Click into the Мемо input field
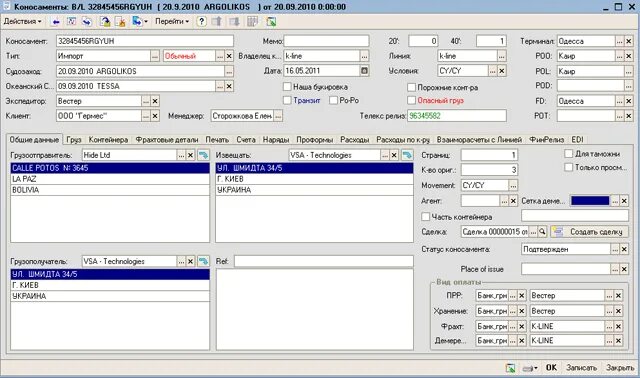 [x=327, y=41]
